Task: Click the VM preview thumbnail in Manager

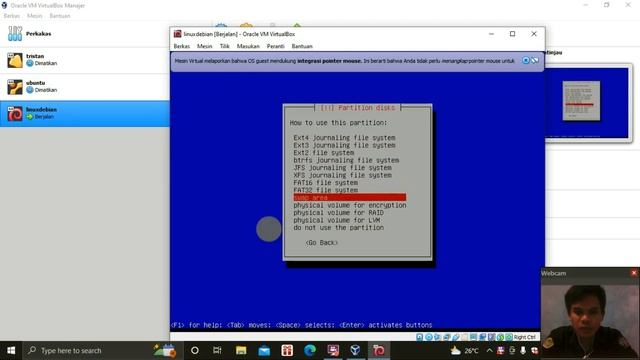Action: 587,102
